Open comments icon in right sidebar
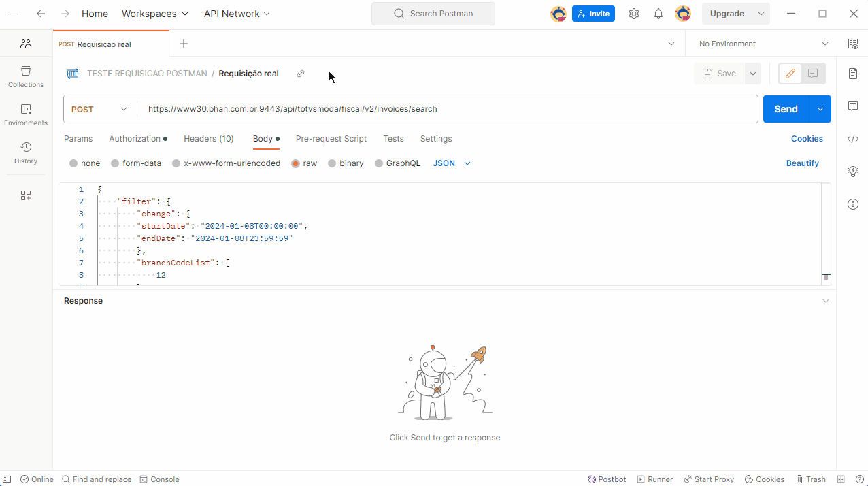The image size is (868, 486). pos(853,106)
